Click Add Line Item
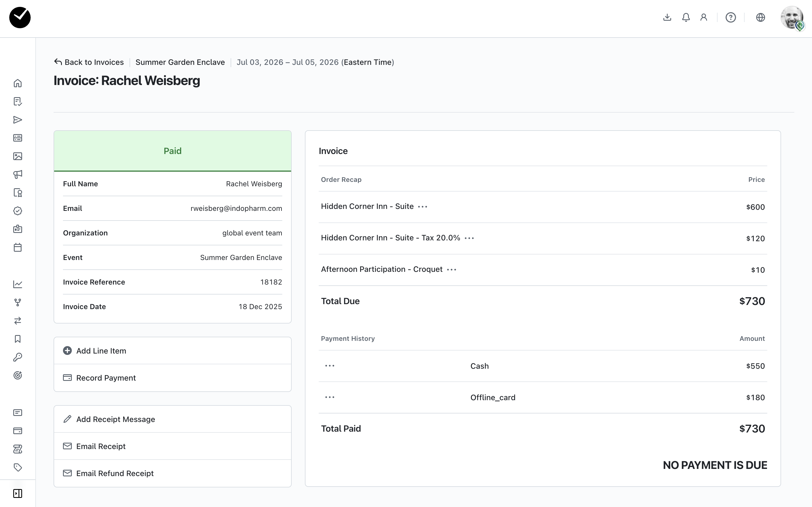Screen dimensions: 812x507 coord(101,351)
